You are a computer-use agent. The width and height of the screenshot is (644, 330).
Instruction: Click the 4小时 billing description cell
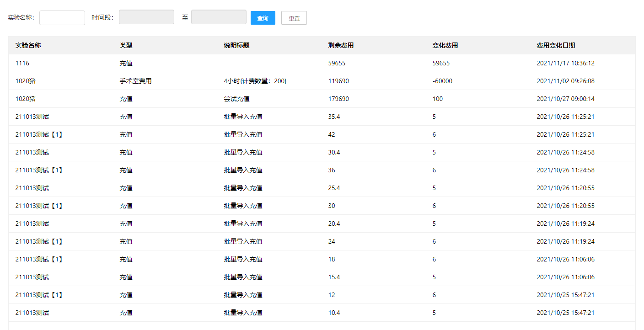click(255, 81)
